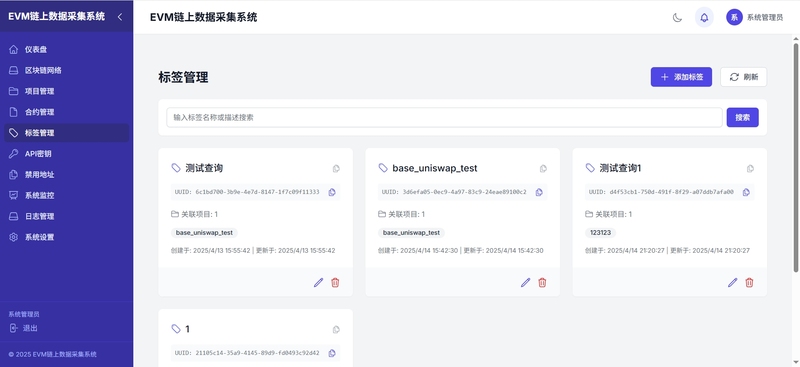
Task: Open 日志管理 in the sidebar
Action: click(x=66, y=216)
